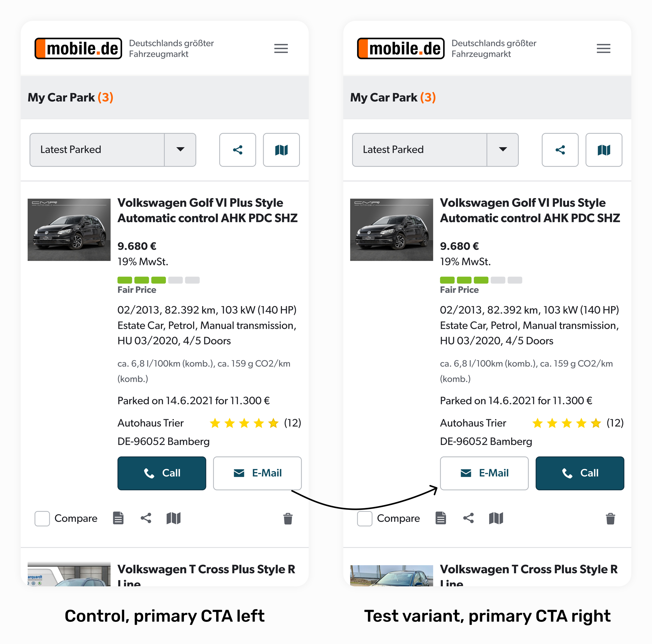Image resolution: width=652 pixels, height=644 pixels.
Task: Click dropdown arrow of test variant sort box
Action: [503, 150]
